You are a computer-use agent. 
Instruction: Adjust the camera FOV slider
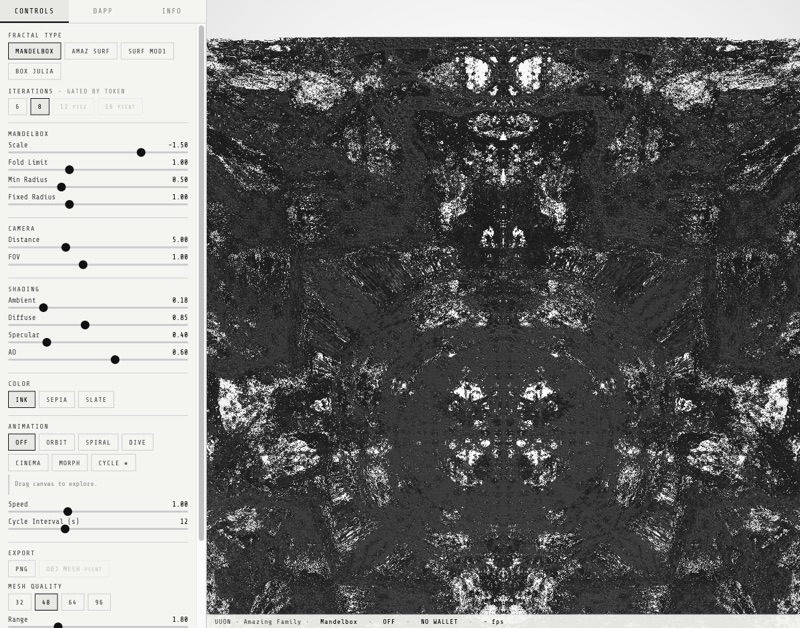pos(98,265)
